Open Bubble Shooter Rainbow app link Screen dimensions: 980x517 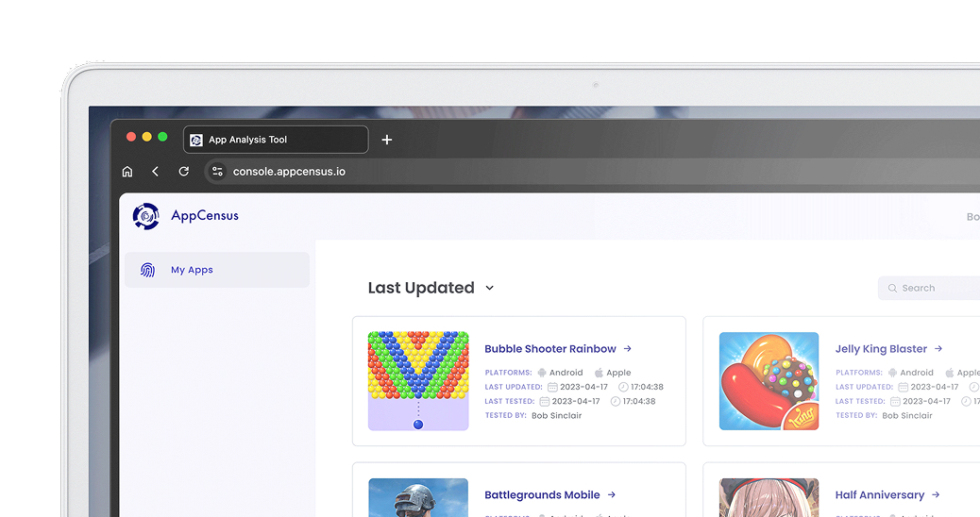click(x=550, y=349)
